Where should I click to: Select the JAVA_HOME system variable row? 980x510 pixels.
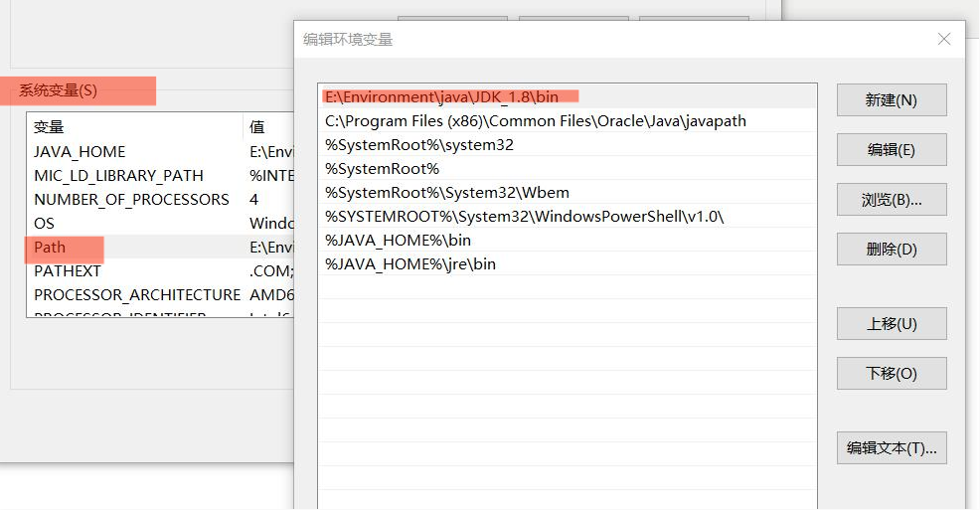(x=80, y=152)
